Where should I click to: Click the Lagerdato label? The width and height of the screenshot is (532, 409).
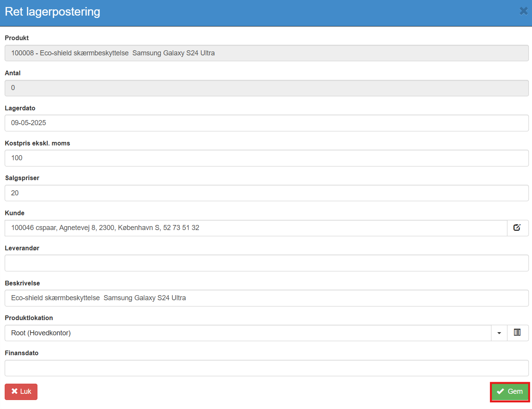pos(20,108)
